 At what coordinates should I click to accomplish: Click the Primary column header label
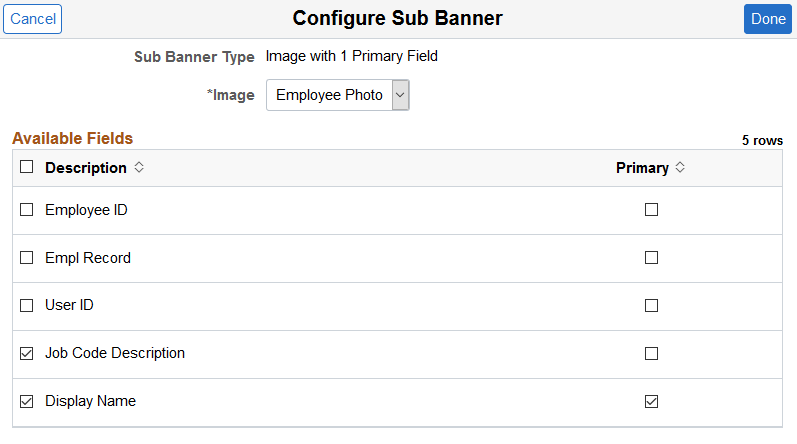pyautogui.click(x=642, y=168)
